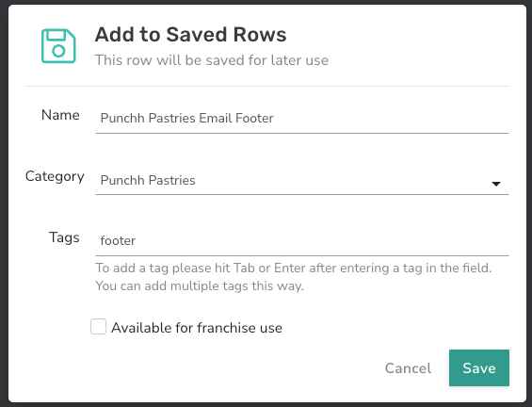Click the 'Available for franchise use' label
Viewport: 532px width, 407px height.
click(197, 328)
